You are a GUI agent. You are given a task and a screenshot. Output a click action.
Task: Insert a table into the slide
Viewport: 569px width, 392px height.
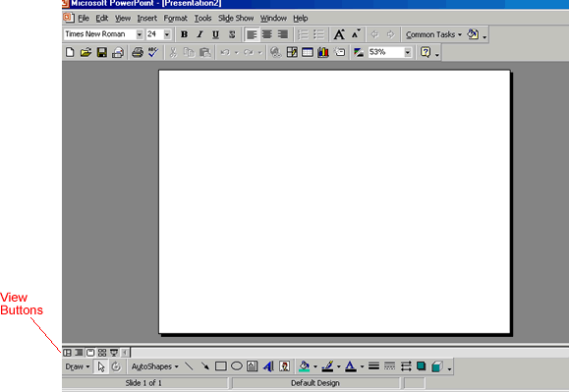tap(308, 53)
